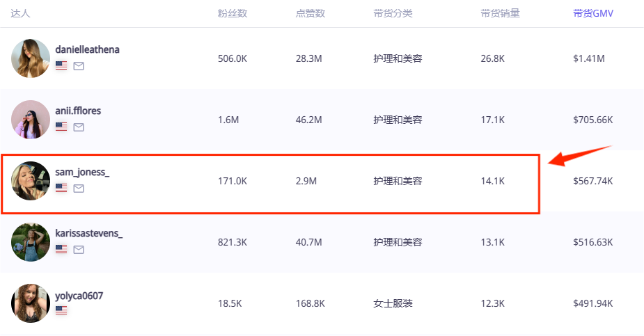Open the danielleathena profile link
The width and height of the screenshot is (644, 336).
pyautogui.click(x=87, y=50)
